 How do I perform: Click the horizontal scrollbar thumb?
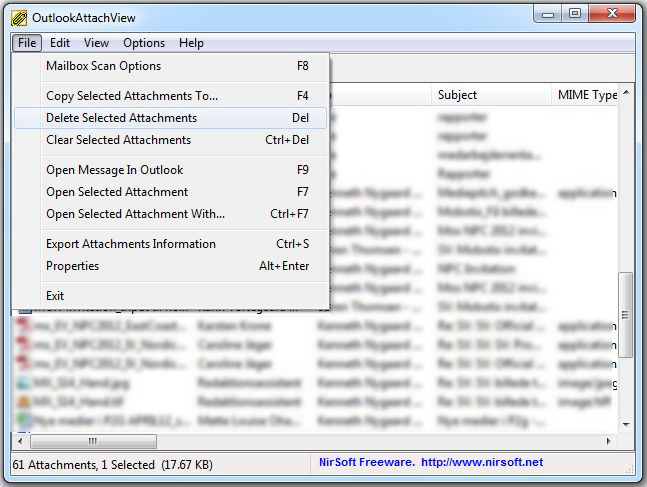pos(94,441)
